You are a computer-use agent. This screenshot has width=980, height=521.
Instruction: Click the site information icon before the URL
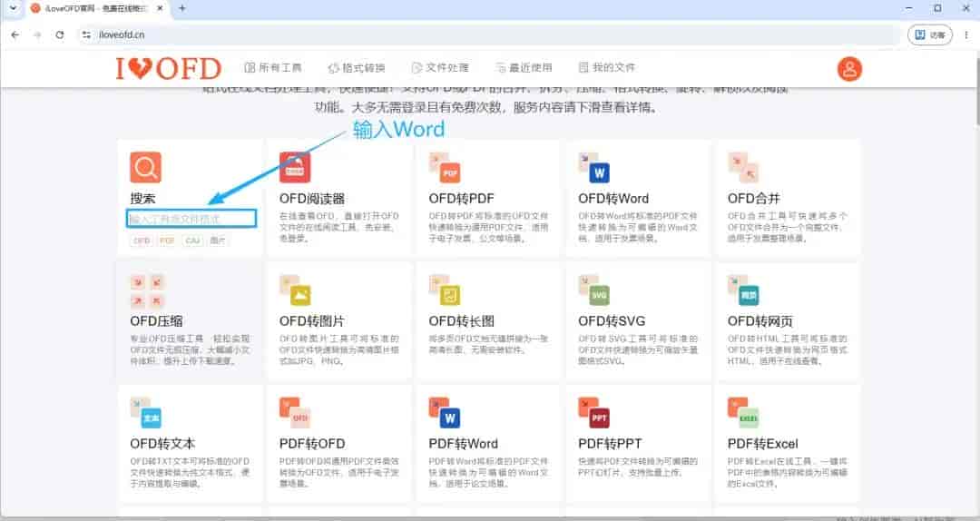pyautogui.click(x=86, y=35)
